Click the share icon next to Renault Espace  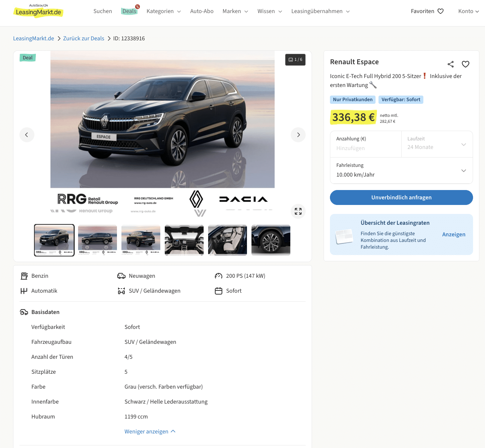[451, 64]
